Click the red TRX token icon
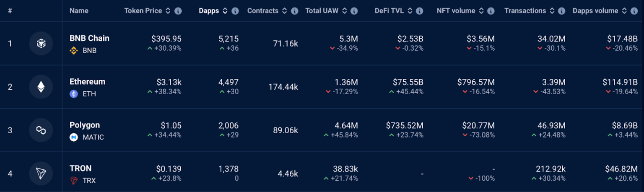 coord(74,181)
